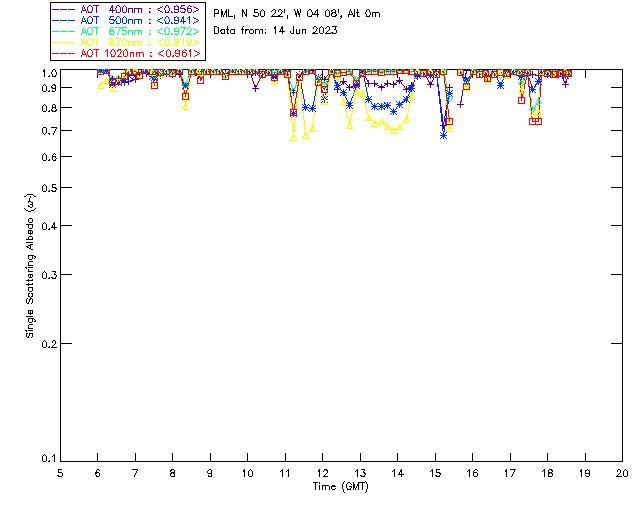Click the x-axis label 5
The height and width of the screenshot is (512, 640).
coord(60,473)
